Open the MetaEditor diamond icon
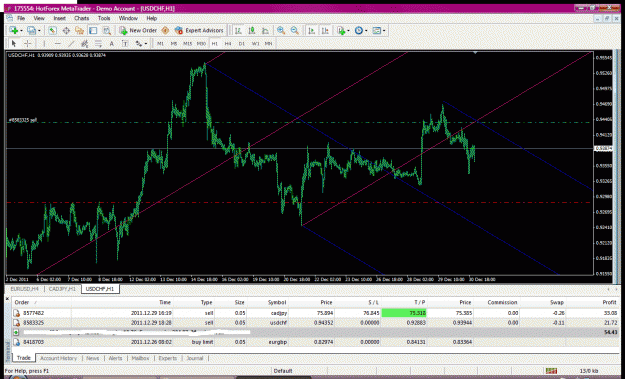 click(165, 30)
